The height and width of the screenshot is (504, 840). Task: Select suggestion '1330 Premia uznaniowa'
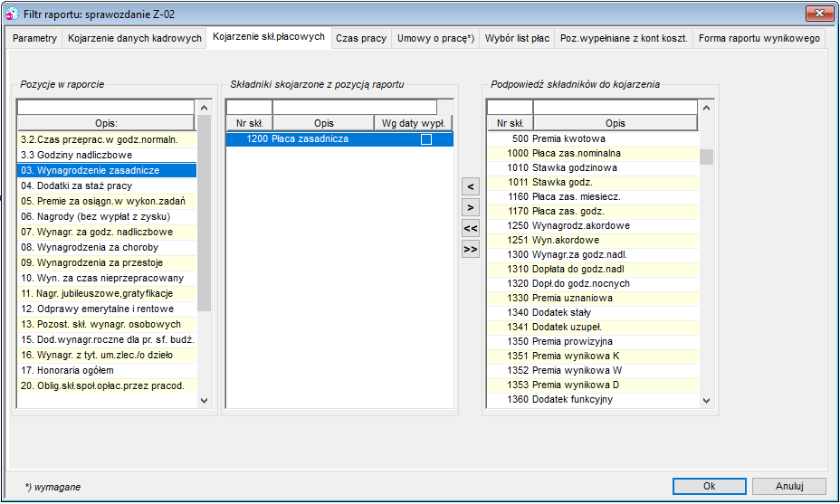pos(593,298)
